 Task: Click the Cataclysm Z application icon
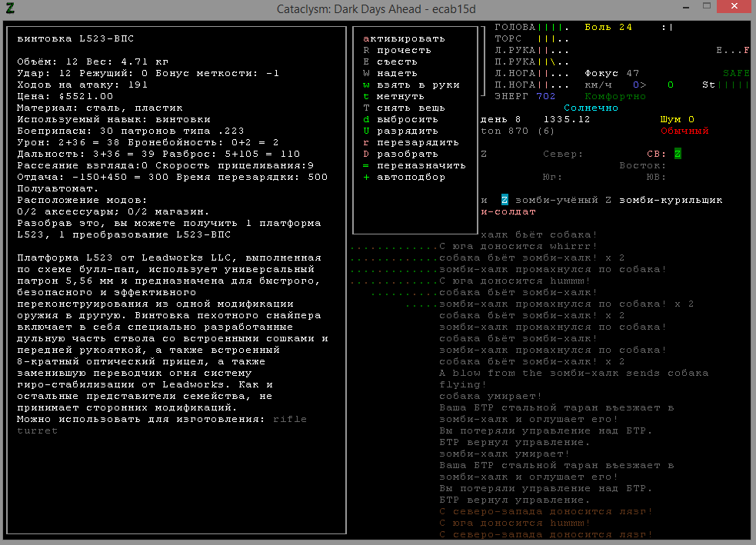pos(10,8)
